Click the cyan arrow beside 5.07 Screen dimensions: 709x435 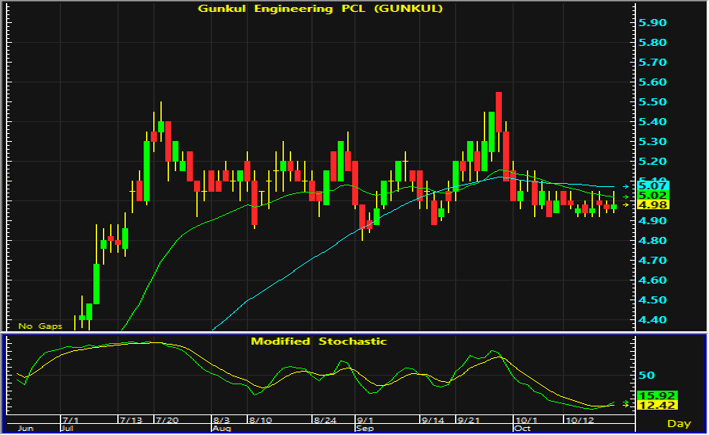tap(626, 186)
